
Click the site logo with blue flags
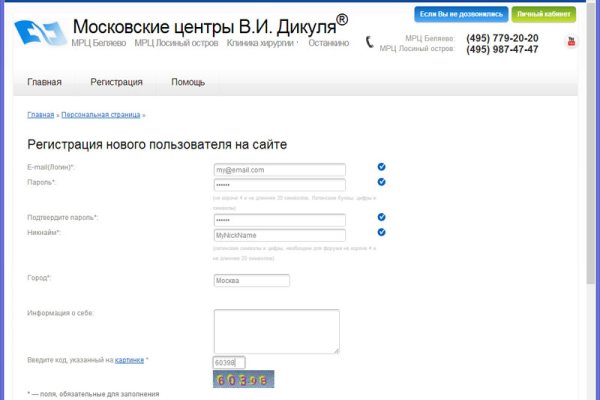click(x=42, y=32)
